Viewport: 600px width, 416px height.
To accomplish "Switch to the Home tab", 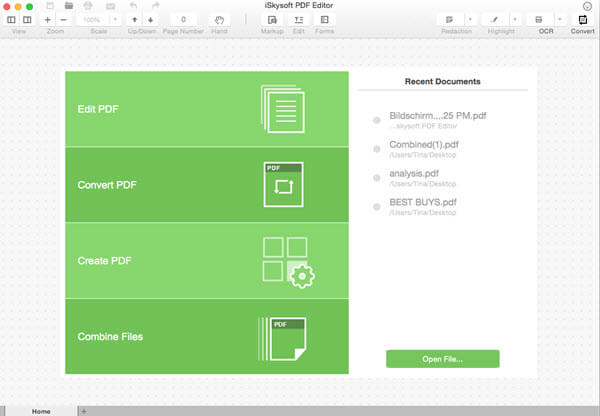I will pyautogui.click(x=41, y=411).
